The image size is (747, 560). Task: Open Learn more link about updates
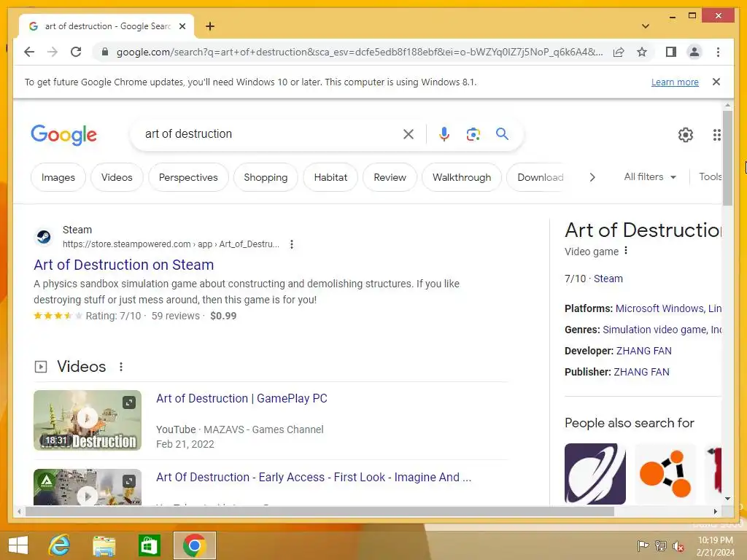pos(675,82)
